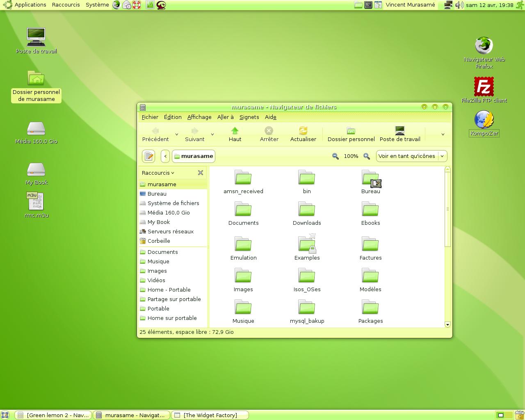Screen dimensions: 525x420
Task: Open the 'Aller à' menu
Action: coord(225,117)
